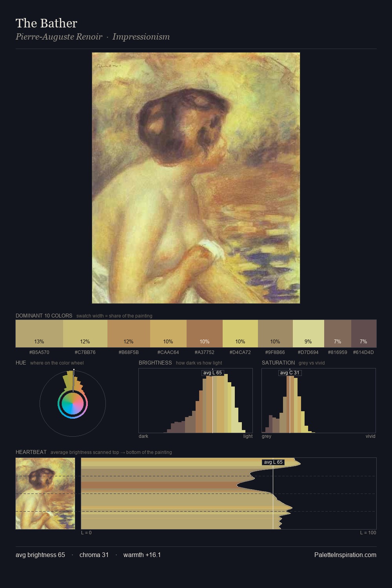Click the vivid axis label

tap(370, 436)
